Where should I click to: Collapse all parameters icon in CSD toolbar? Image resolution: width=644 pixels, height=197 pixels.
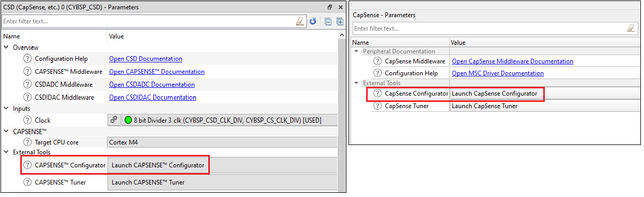(x=328, y=21)
